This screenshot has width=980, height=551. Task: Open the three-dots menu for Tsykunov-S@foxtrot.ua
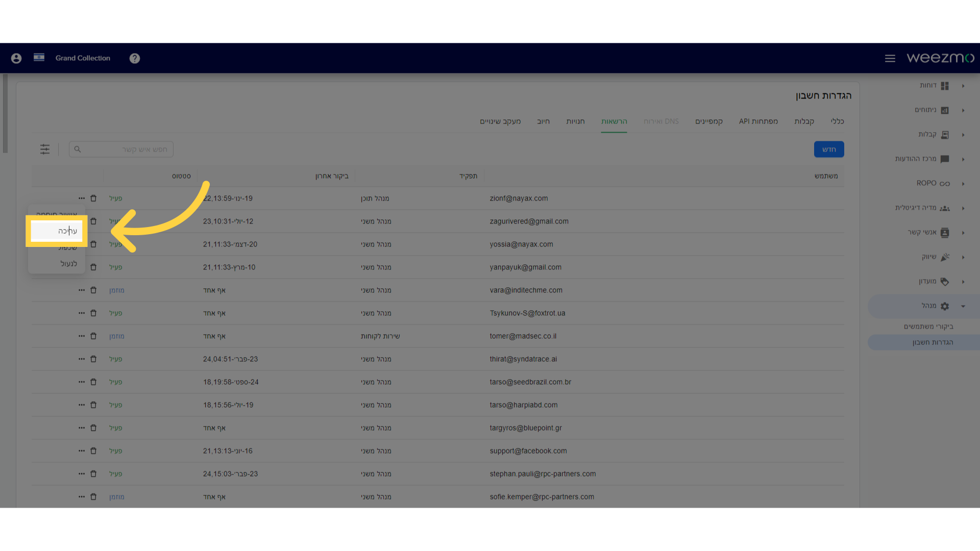click(82, 313)
